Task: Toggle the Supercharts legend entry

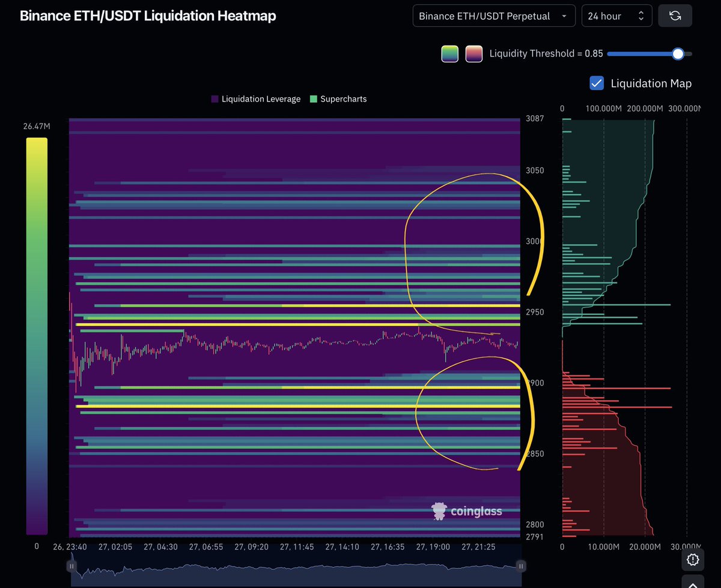Action: tap(338, 99)
